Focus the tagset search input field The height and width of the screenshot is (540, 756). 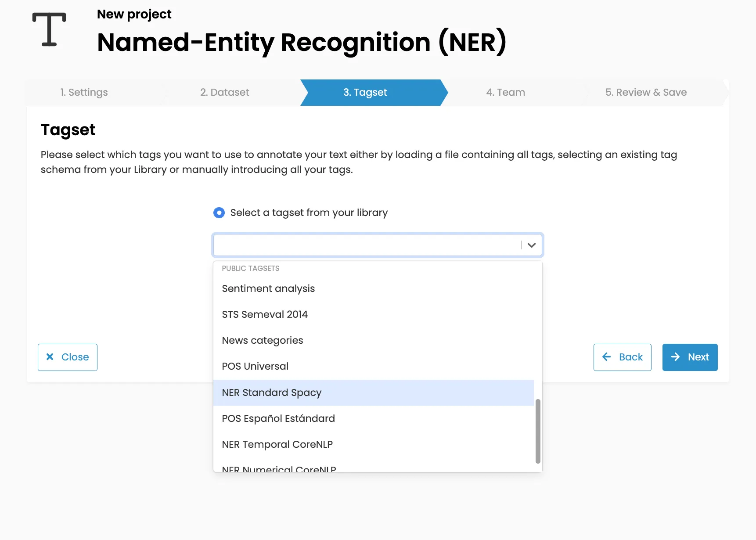[367, 245]
